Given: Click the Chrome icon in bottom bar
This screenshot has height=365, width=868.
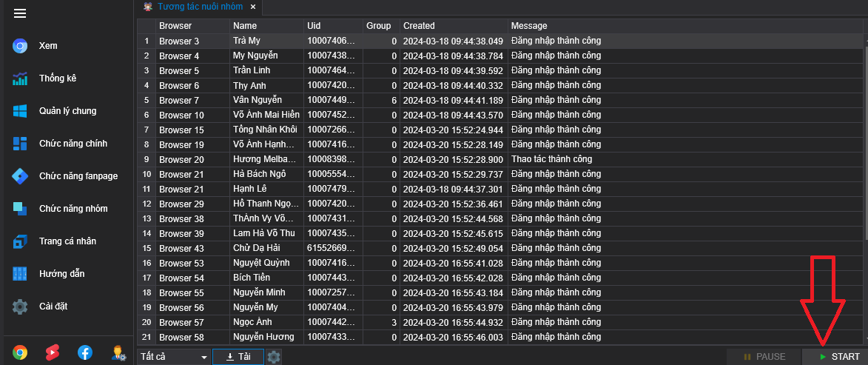Looking at the screenshot, I should (x=20, y=352).
